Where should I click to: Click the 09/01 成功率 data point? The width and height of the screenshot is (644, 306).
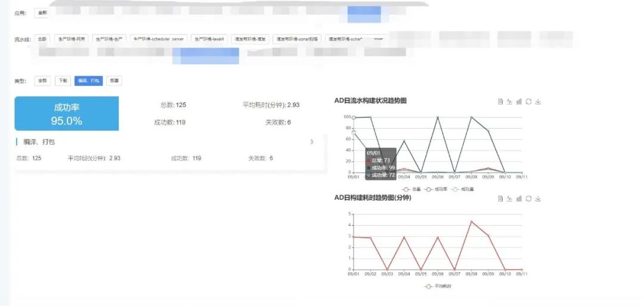pyautogui.click(x=354, y=118)
